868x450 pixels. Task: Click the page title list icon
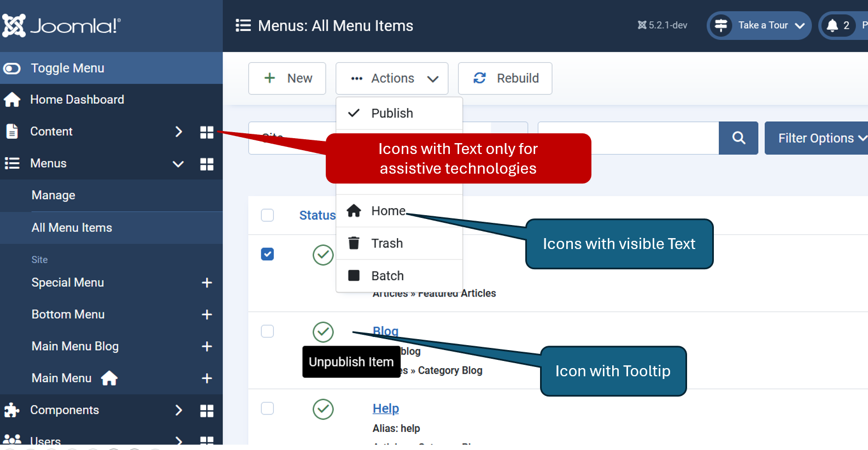(x=243, y=26)
